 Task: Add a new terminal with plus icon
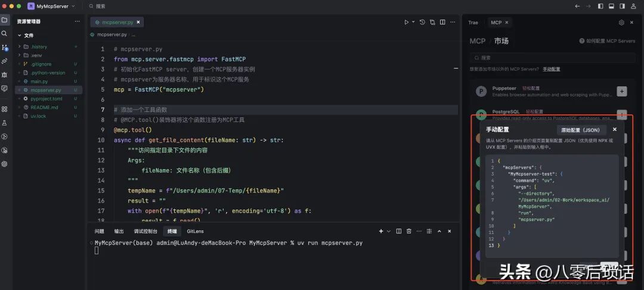tap(380, 231)
